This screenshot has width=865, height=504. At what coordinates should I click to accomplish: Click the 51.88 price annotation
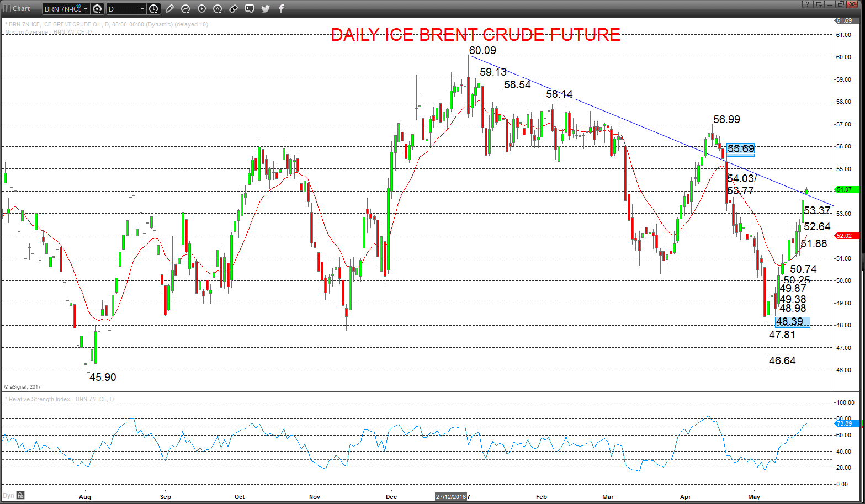814,243
